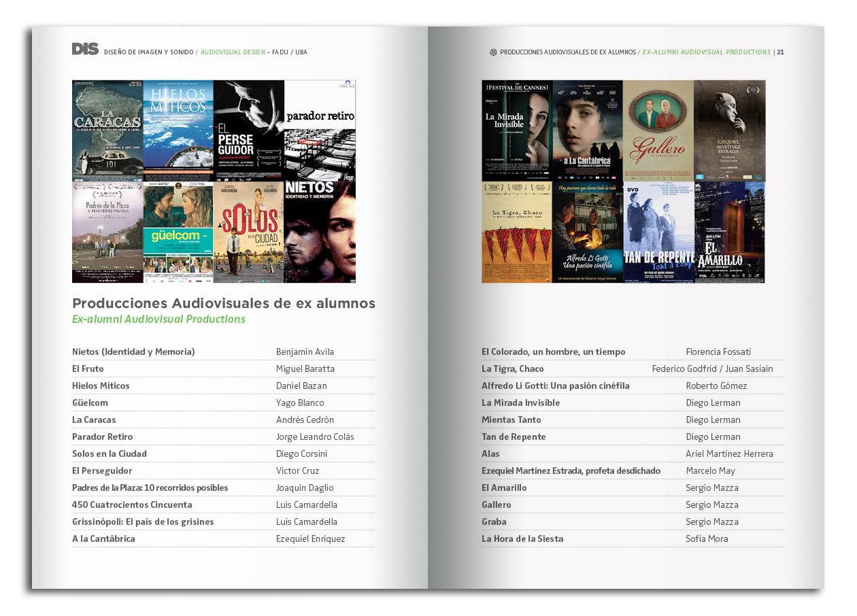Select '450 Cuatrocientos Cincuenta' title
Viewport: 857px width, 616px height.
[132, 504]
